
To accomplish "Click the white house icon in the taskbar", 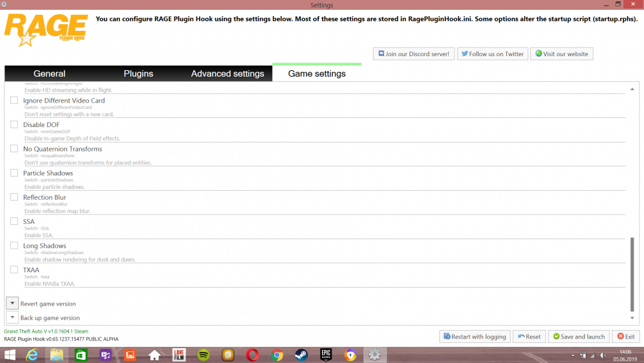I will point(155,355).
